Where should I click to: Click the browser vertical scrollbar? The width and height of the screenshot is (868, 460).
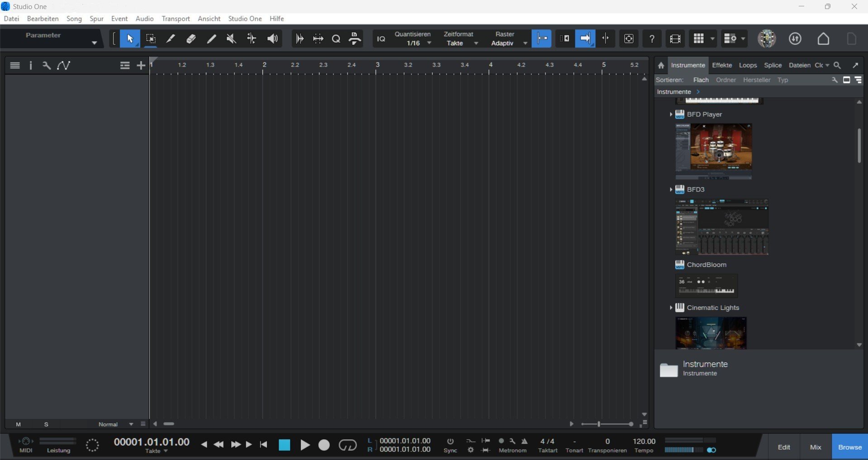(859, 146)
